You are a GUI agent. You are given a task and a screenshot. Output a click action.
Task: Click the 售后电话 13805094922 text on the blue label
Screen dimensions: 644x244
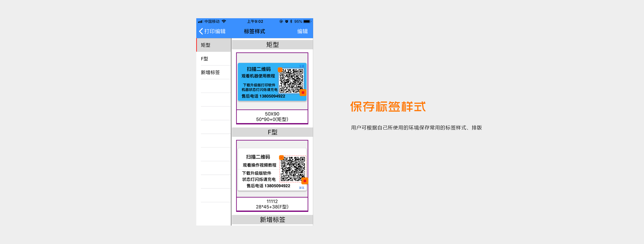tap(263, 96)
